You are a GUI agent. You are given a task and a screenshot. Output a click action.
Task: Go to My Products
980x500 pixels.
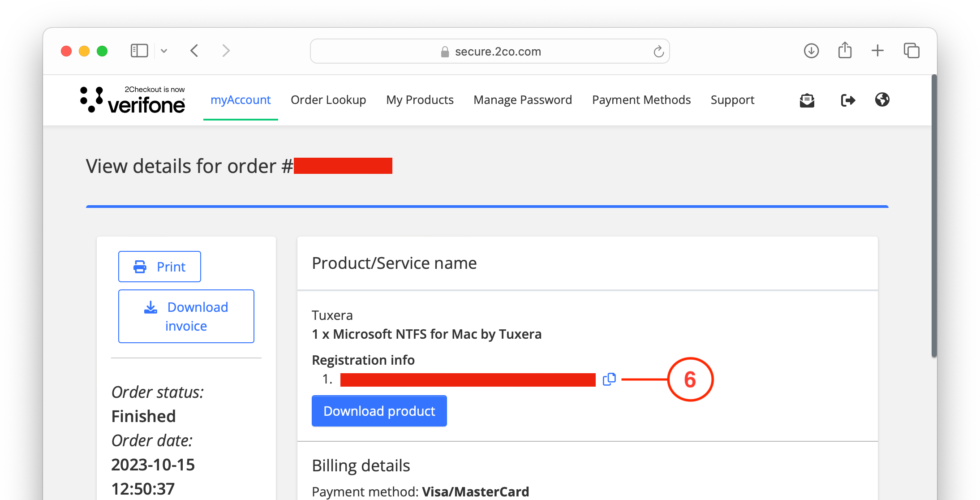(x=420, y=100)
